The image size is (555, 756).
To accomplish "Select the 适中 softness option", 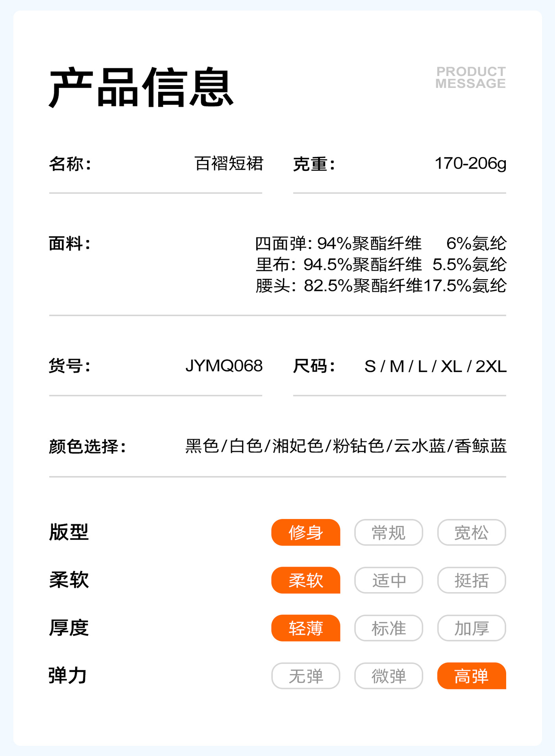I will 388,580.
